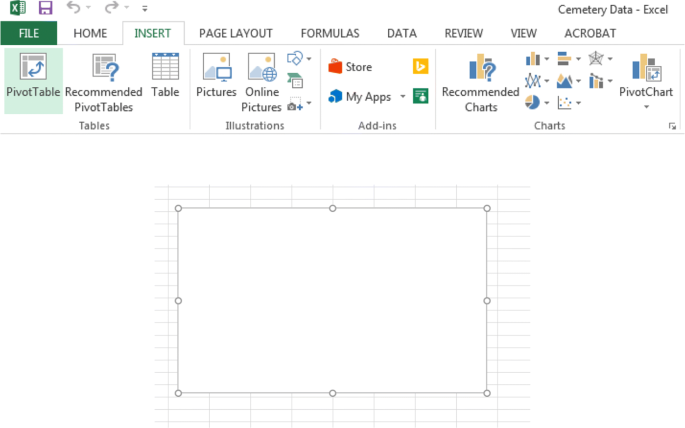The image size is (685, 428).
Task: Insert a Table from the ribbon
Action: tap(165, 75)
